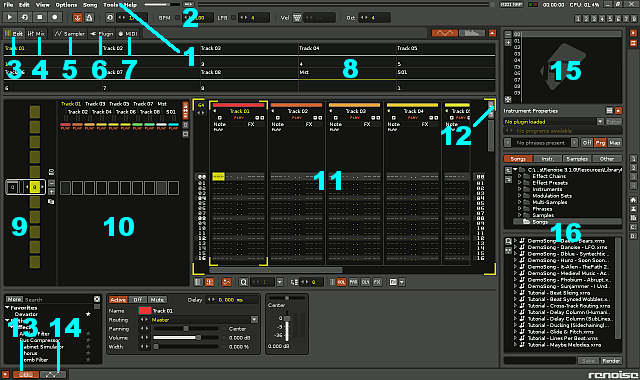
Task: Toggle the VOL column button
Action: pyautogui.click(x=341, y=282)
